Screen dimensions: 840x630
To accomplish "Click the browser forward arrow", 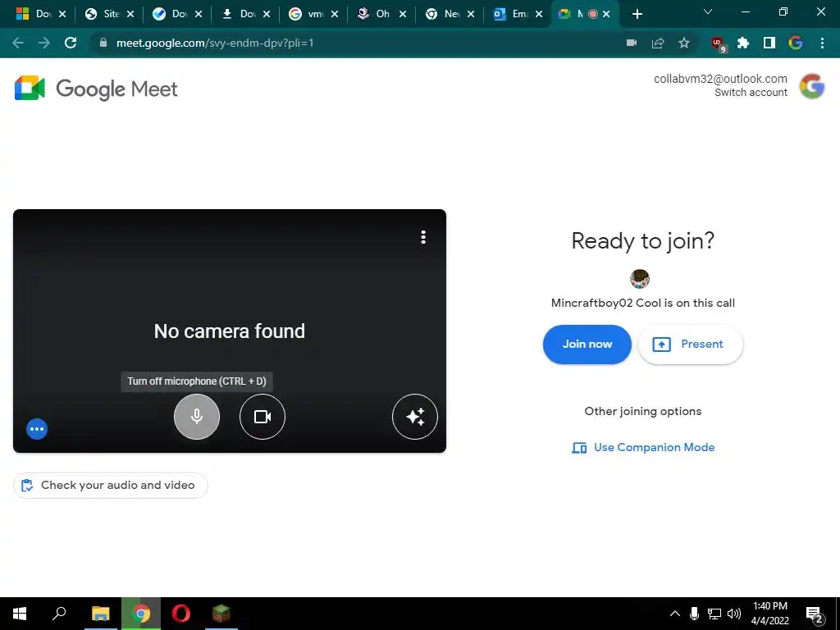I will point(44,43).
